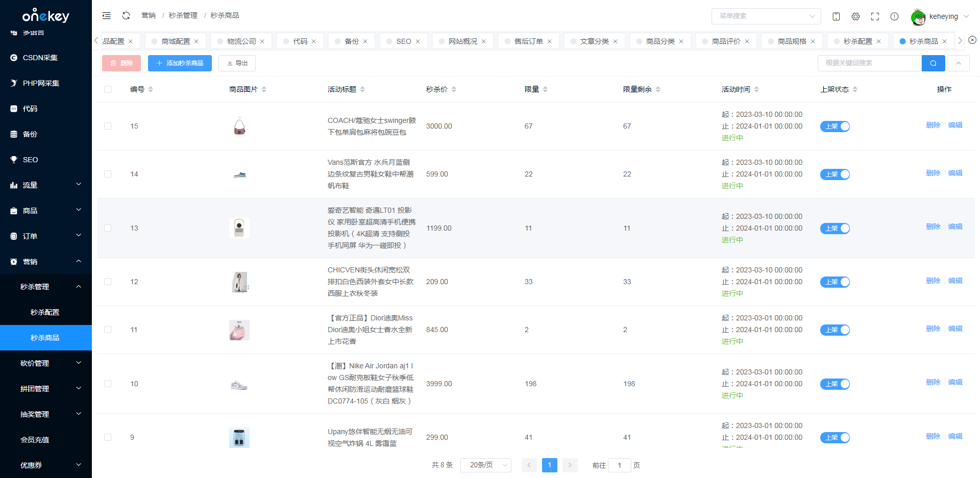This screenshot has width=980, height=478.
Task: Collapse the 营销 sidebar menu
Action: [46, 261]
